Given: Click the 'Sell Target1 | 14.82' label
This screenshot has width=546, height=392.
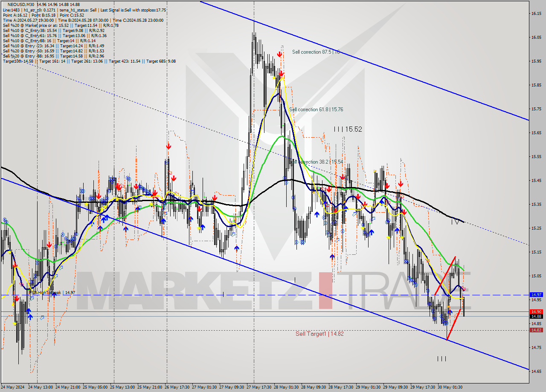Looking at the screenshot, I should pos(319,334).
